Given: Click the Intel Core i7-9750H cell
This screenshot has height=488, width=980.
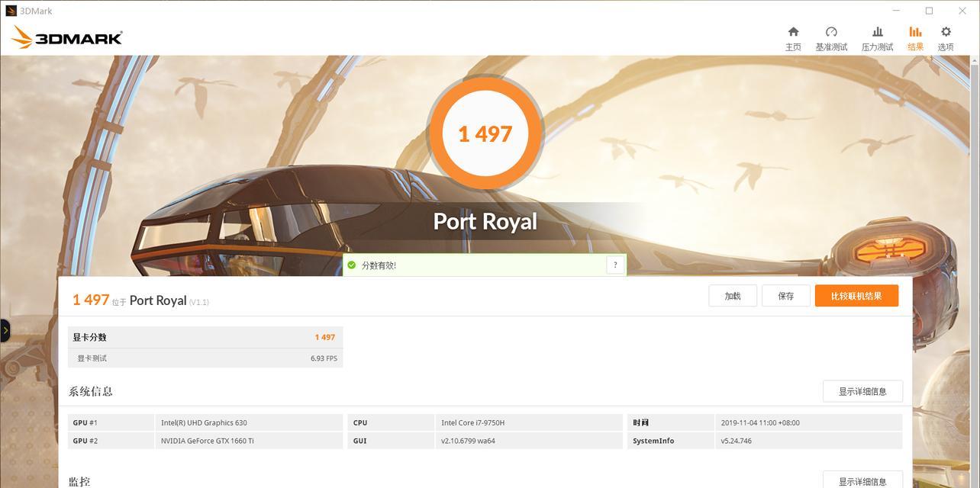Looking at the screenshot, I should (529, 422).
